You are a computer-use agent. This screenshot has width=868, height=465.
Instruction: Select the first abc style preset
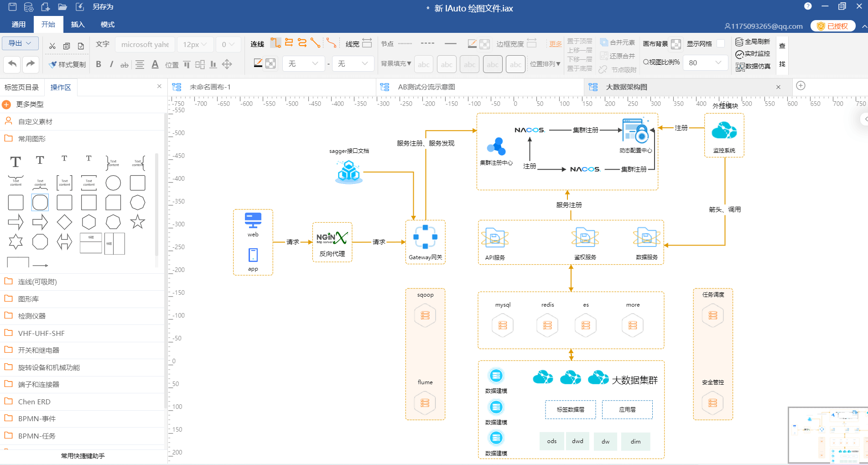click(424, 64)
